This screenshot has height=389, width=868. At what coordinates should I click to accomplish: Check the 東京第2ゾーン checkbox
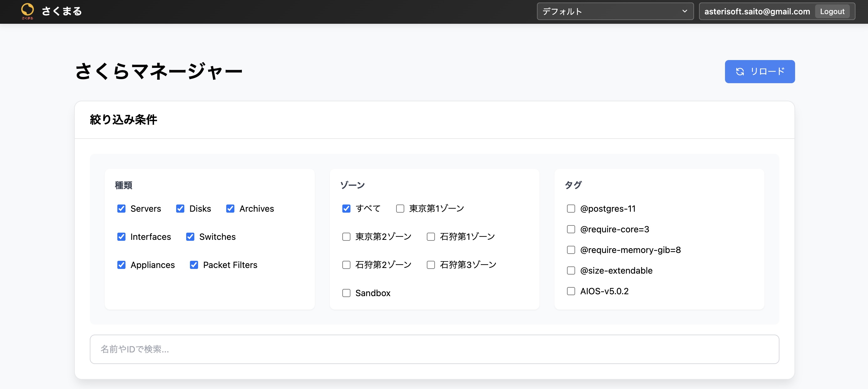(x=346, y=237)
